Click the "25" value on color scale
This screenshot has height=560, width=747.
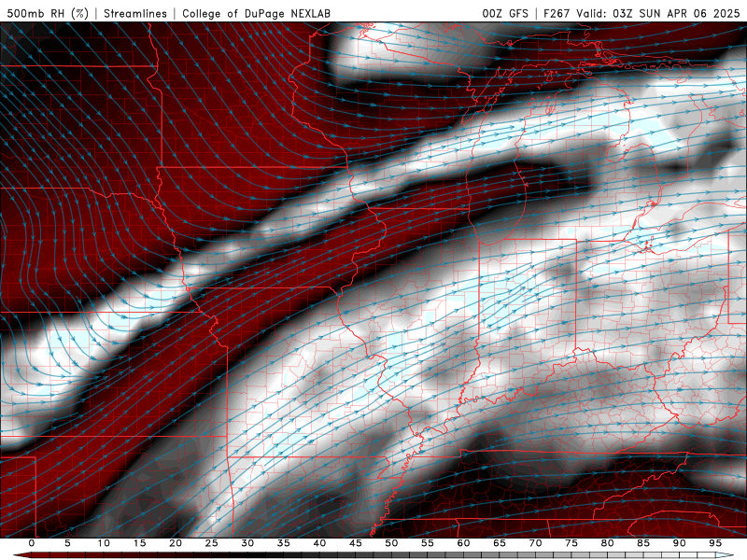click(x=211, y=543)
